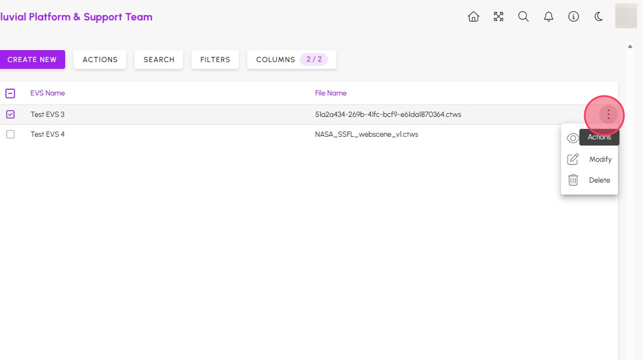Click the three-dot actions icon for Test EVS 3
This screenshot has height=360, width=644.
[x=608, y=114]
